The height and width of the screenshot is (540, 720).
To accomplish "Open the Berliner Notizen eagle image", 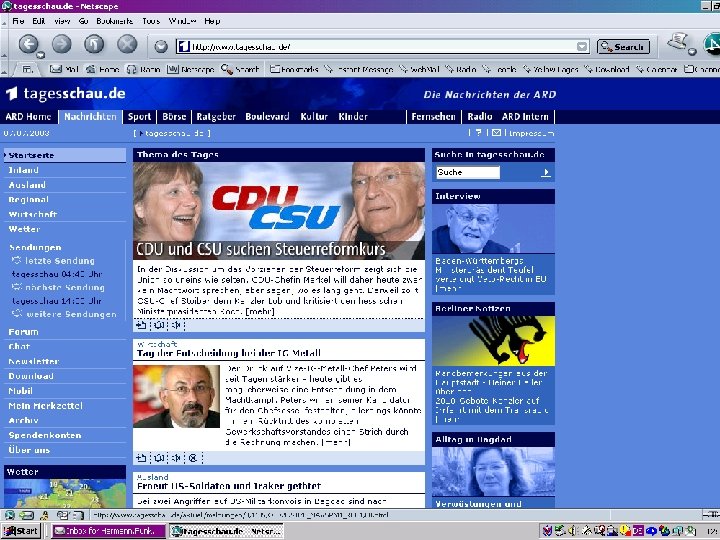I will (x=493, y=341).
